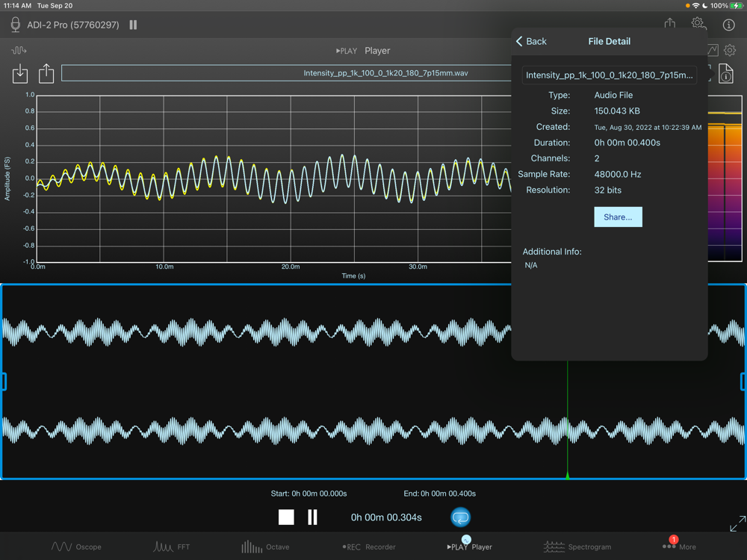Open app settings gear in top bar
747x560 pixels.
(x=698, y=24)
